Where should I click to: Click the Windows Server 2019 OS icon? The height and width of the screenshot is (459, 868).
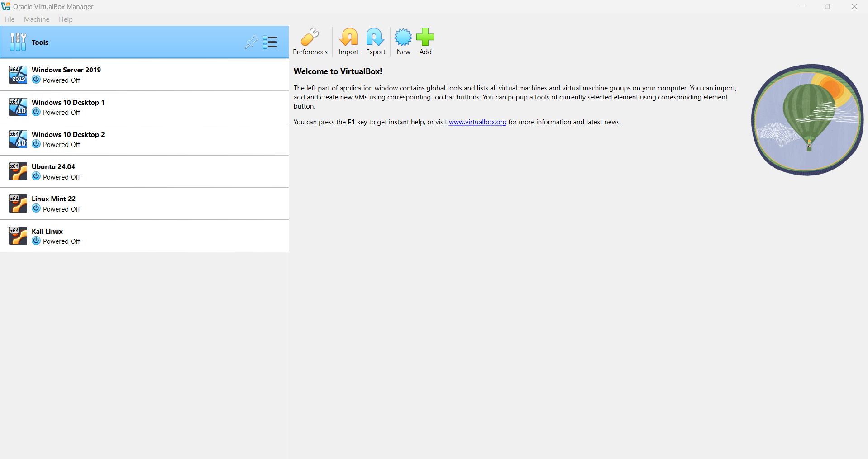(18, 75)
